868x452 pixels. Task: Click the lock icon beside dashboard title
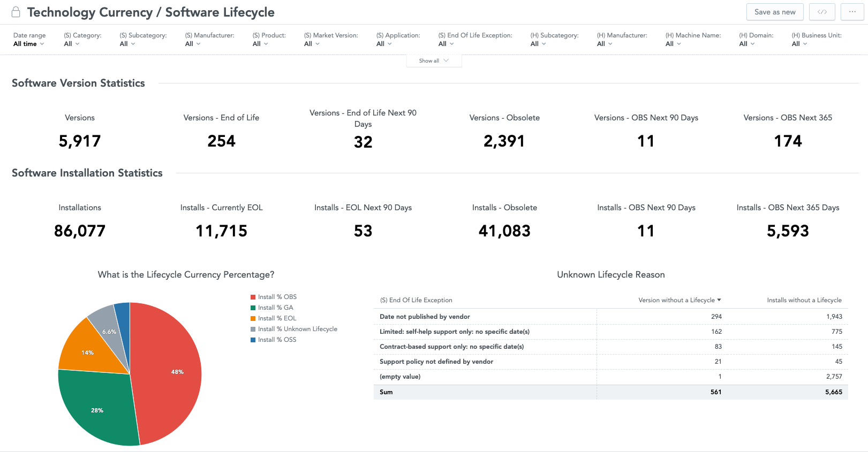[x=16, y=12]
